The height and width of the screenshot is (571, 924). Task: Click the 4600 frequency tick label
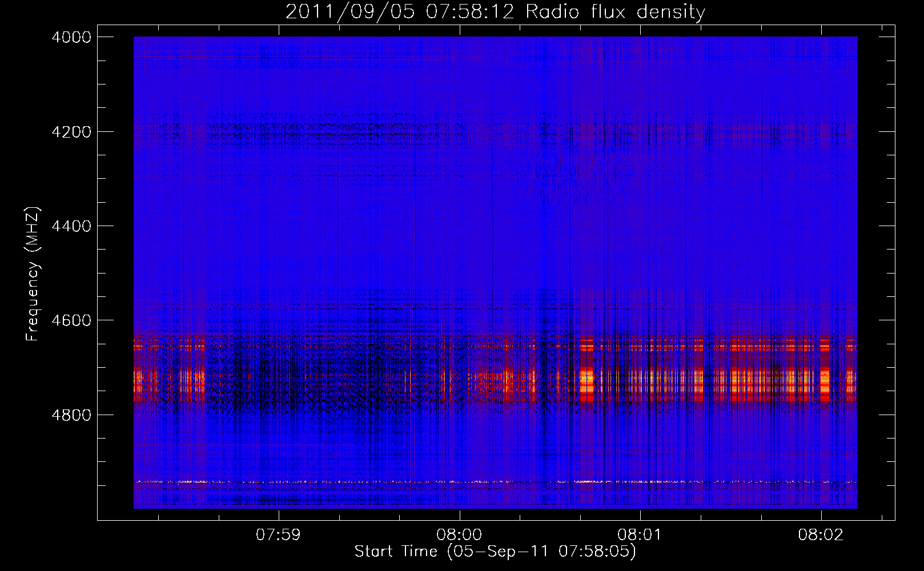click(71, 320)
